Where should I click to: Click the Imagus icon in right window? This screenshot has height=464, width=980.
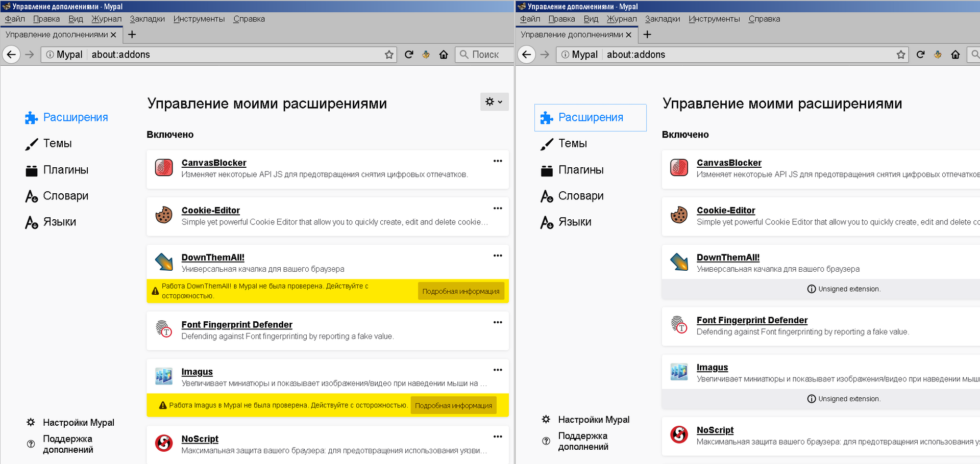679,372
